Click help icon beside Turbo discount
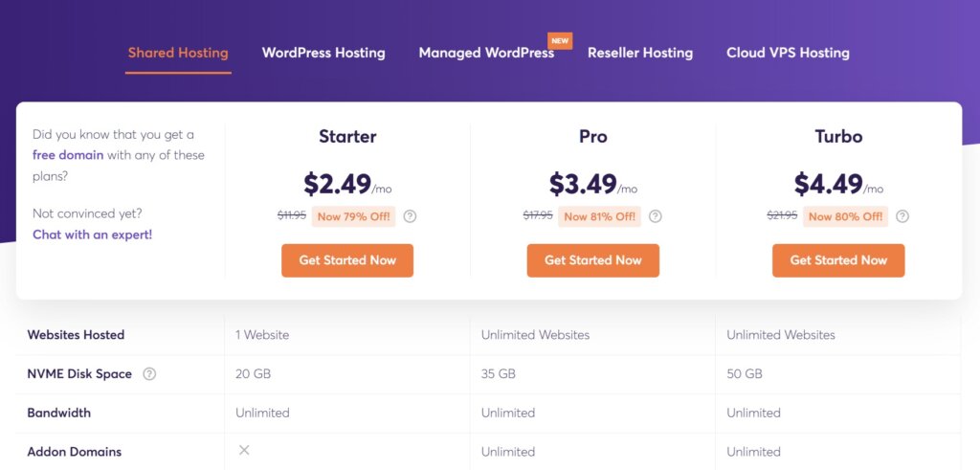This screenshot has height=470, width=980. click(x=902, y=216)
